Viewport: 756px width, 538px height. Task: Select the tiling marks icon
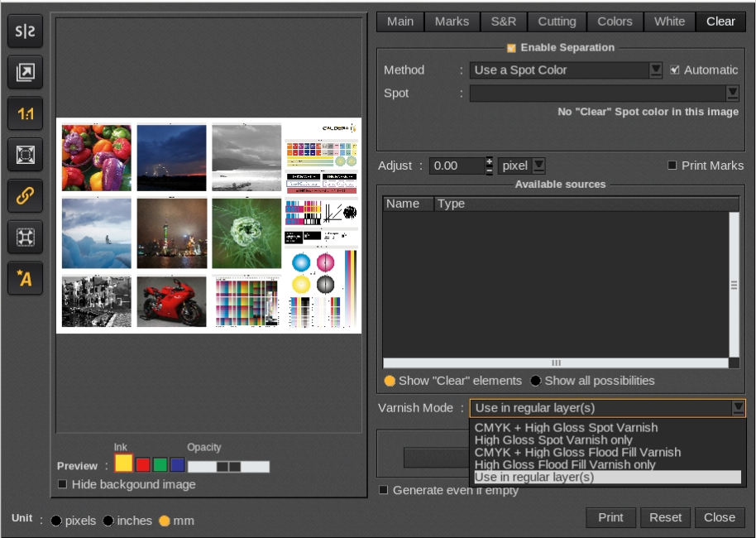(x=25, y=238)
